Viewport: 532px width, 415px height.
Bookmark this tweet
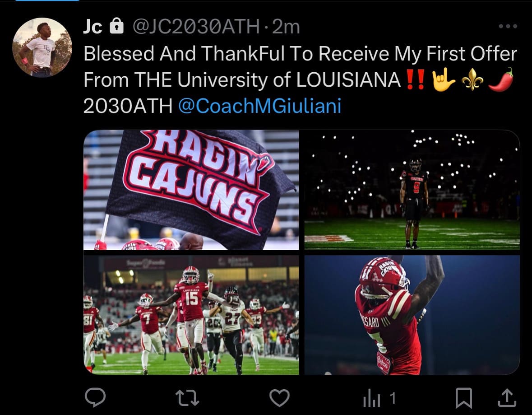463,398
